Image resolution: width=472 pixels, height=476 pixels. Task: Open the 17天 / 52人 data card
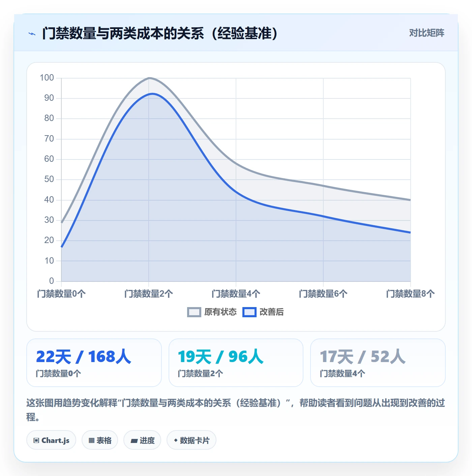[x=378, y=363]
